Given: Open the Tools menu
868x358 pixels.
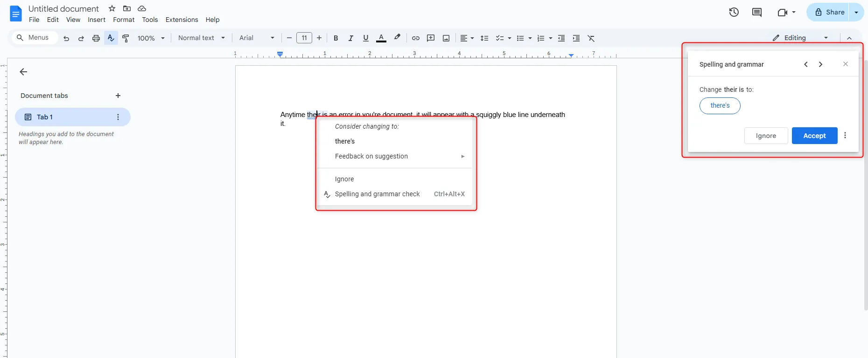Looking at the screenshot, I should [x=150, y=20].
